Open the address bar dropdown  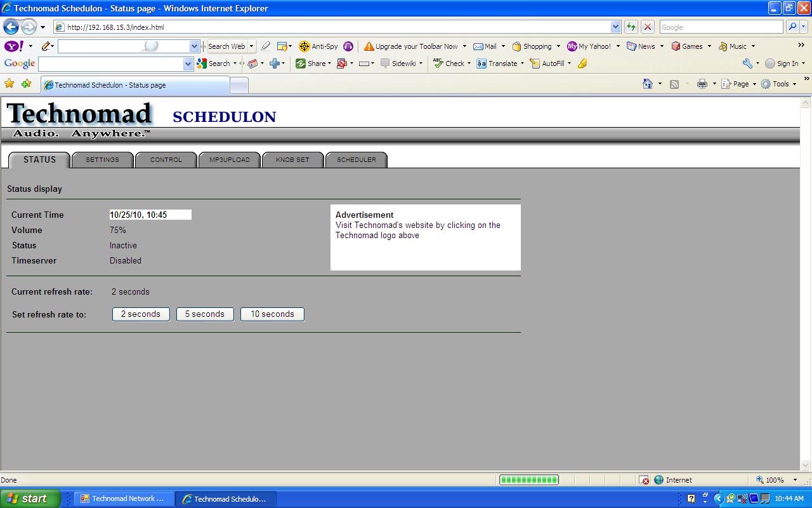click(615, 27)
